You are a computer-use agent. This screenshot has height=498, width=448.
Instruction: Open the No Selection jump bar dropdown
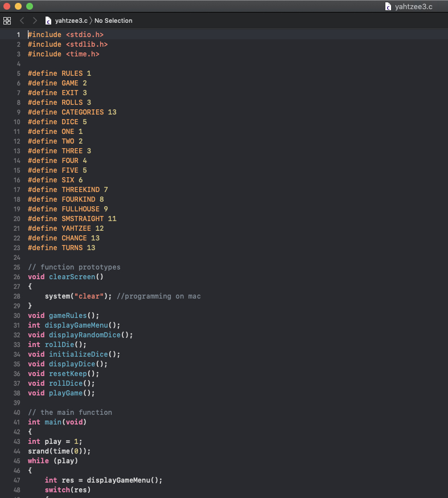(x=113, y=21)
